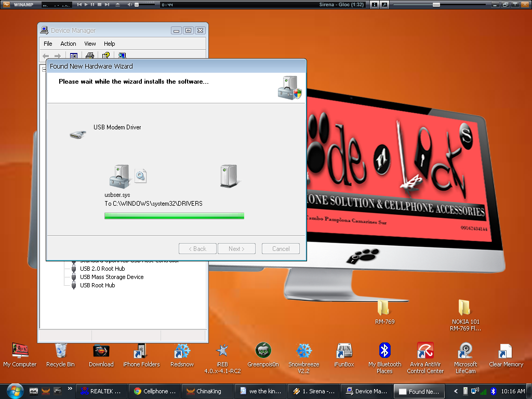Image resolution: width=532 pixels, height=399 pixels.
Task: Pause the Winamp song
Action: [92, 4]
